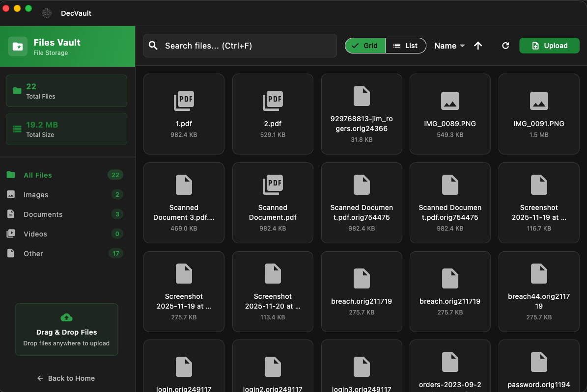Select the Videos category
Screen dimensions: 587x392
click(x=36, y=234)
